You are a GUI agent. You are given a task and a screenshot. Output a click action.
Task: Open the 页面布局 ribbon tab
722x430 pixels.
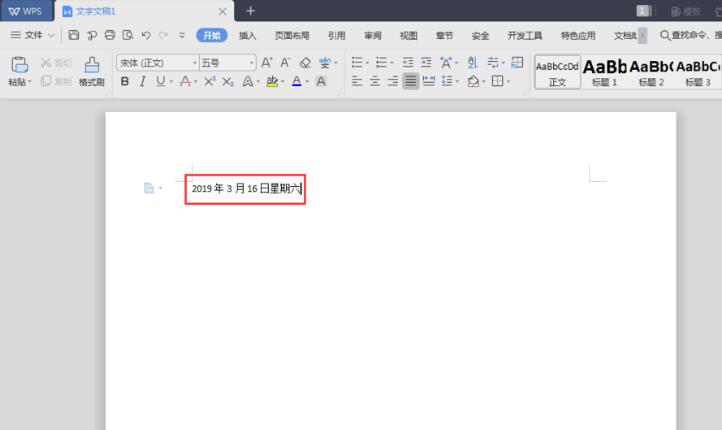pyautogui.click(x=292, y=35)
